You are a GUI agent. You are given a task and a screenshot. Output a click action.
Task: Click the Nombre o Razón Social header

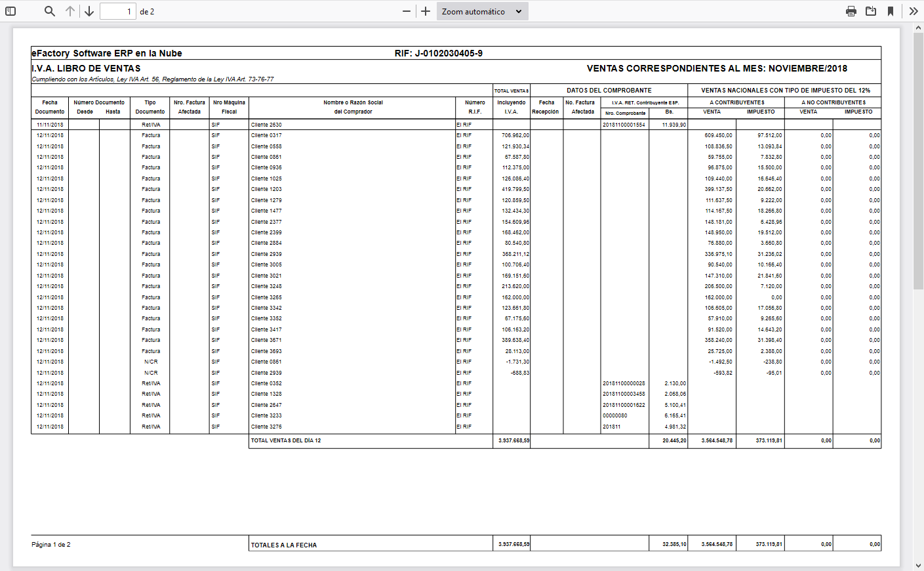[353, 102]
